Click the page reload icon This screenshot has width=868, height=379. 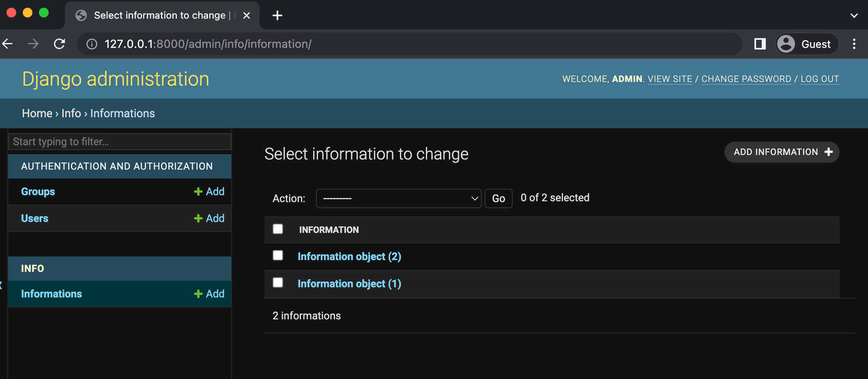[60, 44]
